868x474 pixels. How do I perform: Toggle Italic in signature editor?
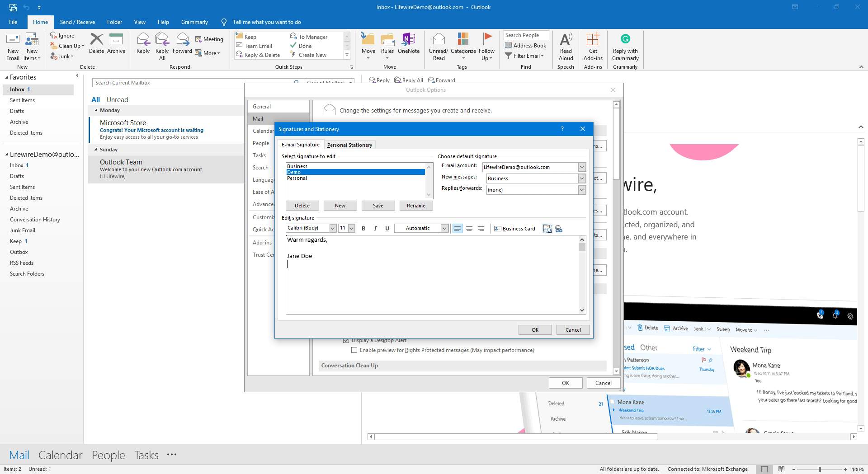[375, 229]
